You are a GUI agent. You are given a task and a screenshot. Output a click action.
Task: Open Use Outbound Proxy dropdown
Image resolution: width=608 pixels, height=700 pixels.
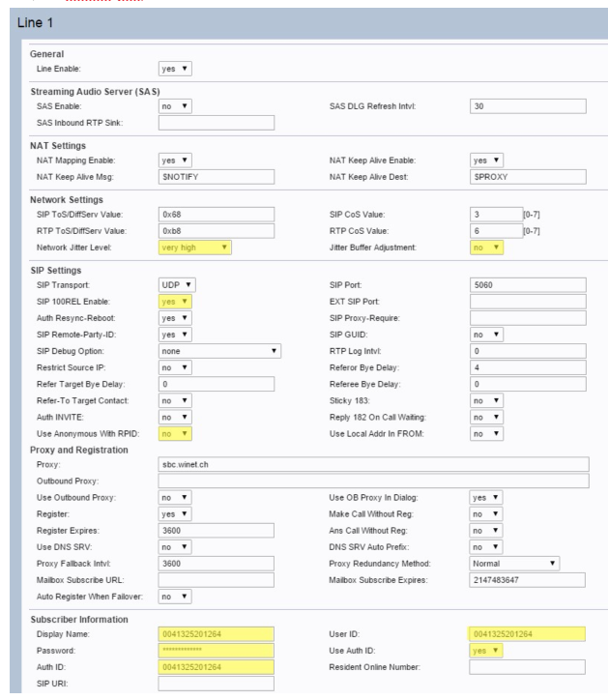(x=175, y=497)
